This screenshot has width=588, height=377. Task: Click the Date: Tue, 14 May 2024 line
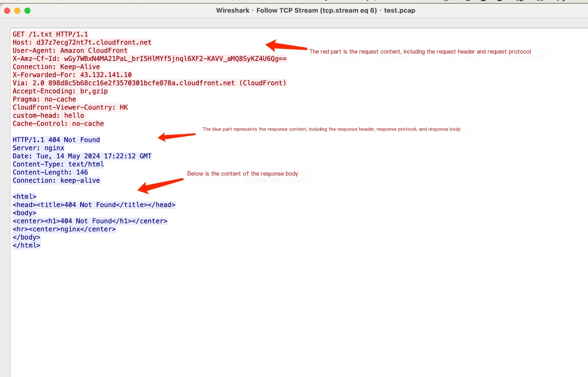point(82,156)
